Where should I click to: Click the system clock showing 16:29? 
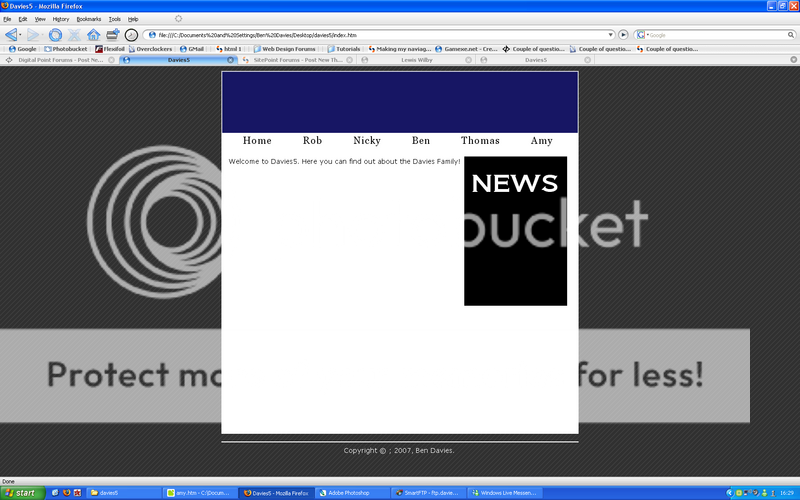(787, 493)
